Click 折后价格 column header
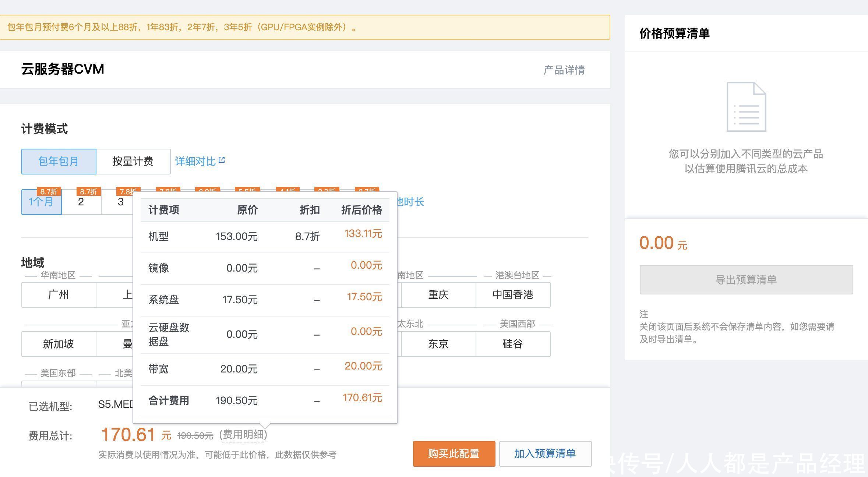The height and width of the screenshot is (477, 868). (361, 210)
